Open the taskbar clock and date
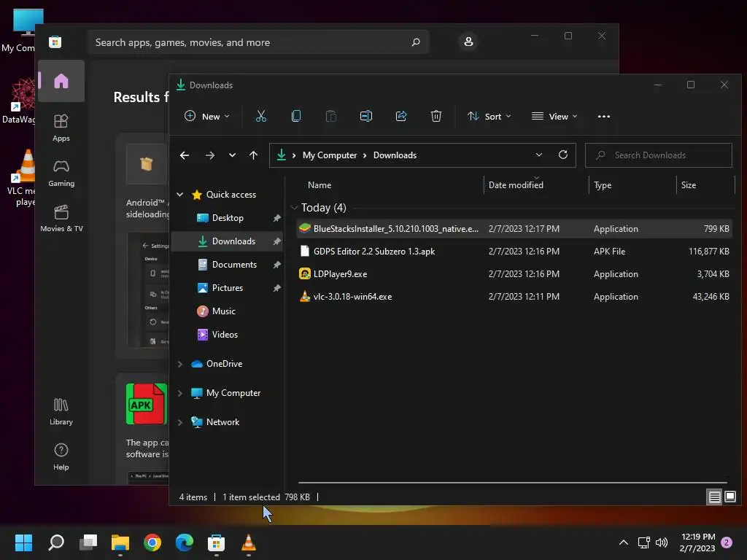The image size is (747, 560). pos(697,542)
